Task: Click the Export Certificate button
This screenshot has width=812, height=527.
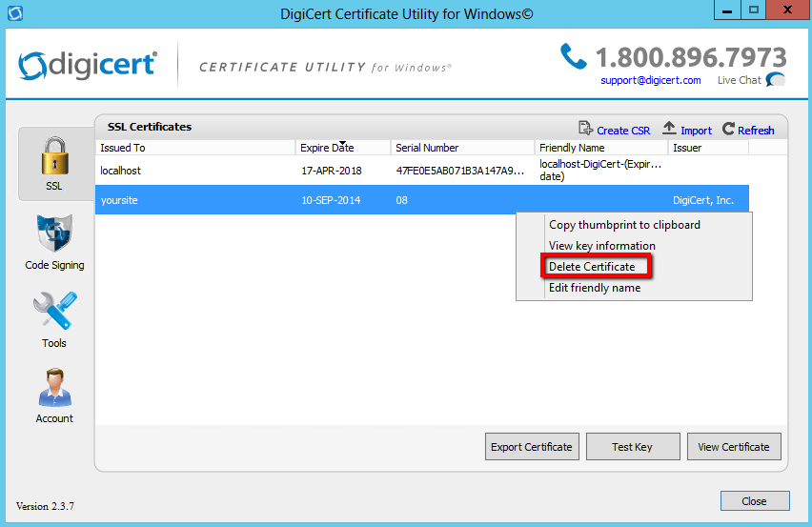Action: pyautogui.click(x=532, y=447)
